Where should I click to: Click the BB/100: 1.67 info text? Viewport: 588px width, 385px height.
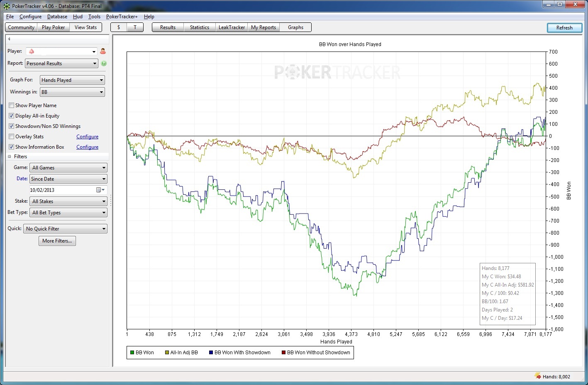pos(495,302)
